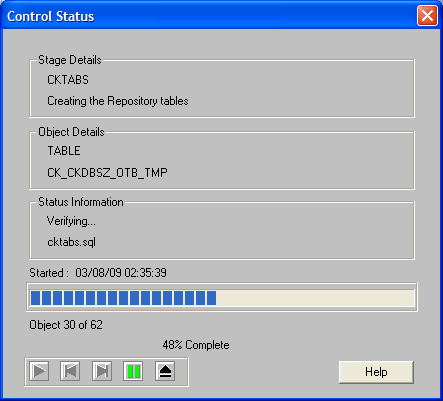Pause processing with the green pause button

133,371
